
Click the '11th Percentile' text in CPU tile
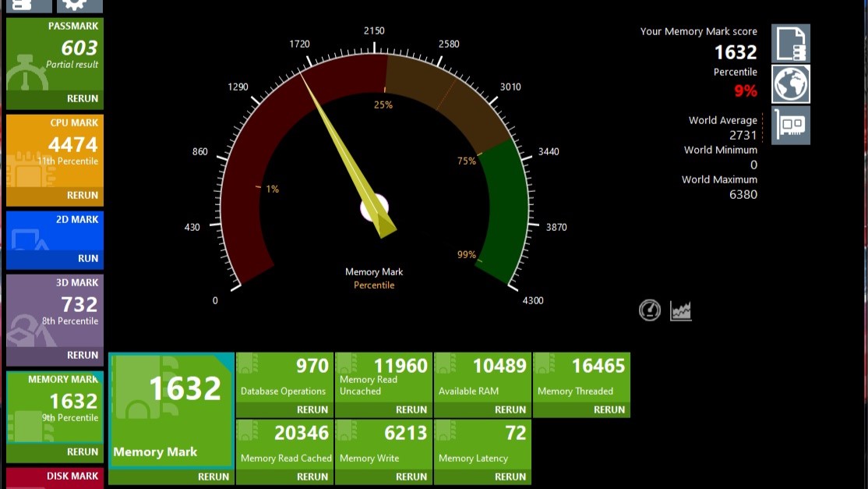68,161
